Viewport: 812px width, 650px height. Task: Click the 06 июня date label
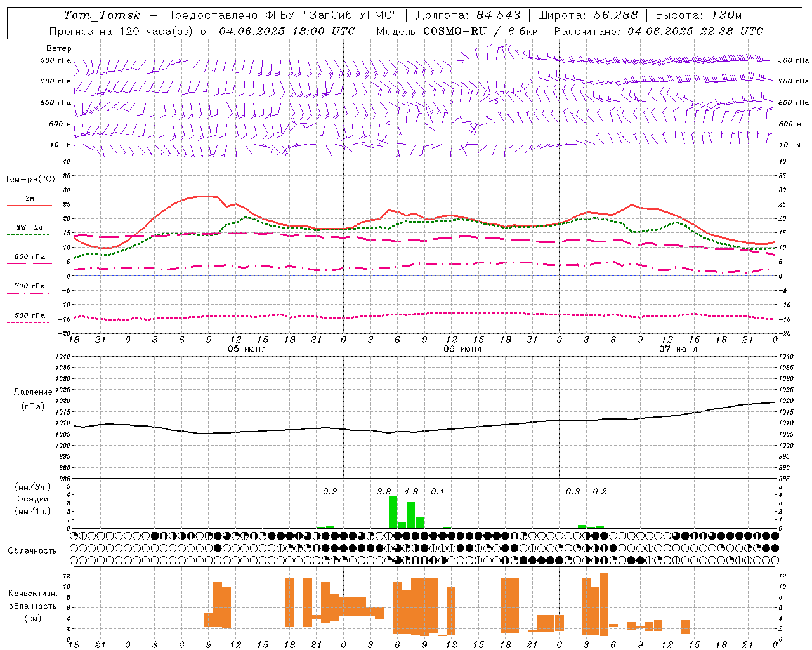click(x=462, y=348)
